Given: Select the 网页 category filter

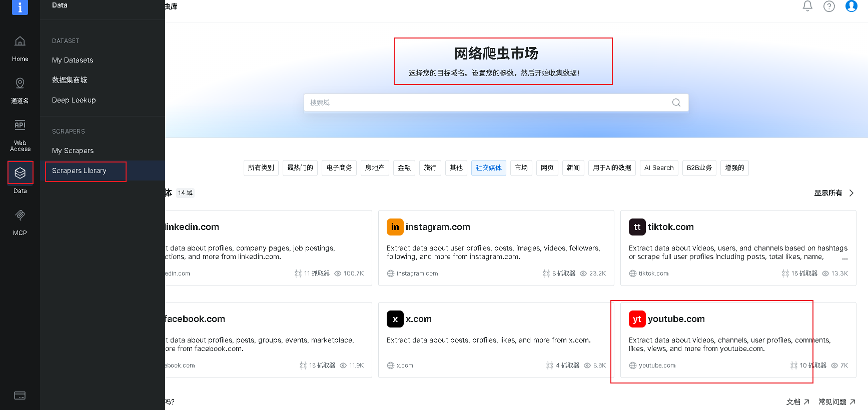Looking at the screenshot, I should (547, 168).
